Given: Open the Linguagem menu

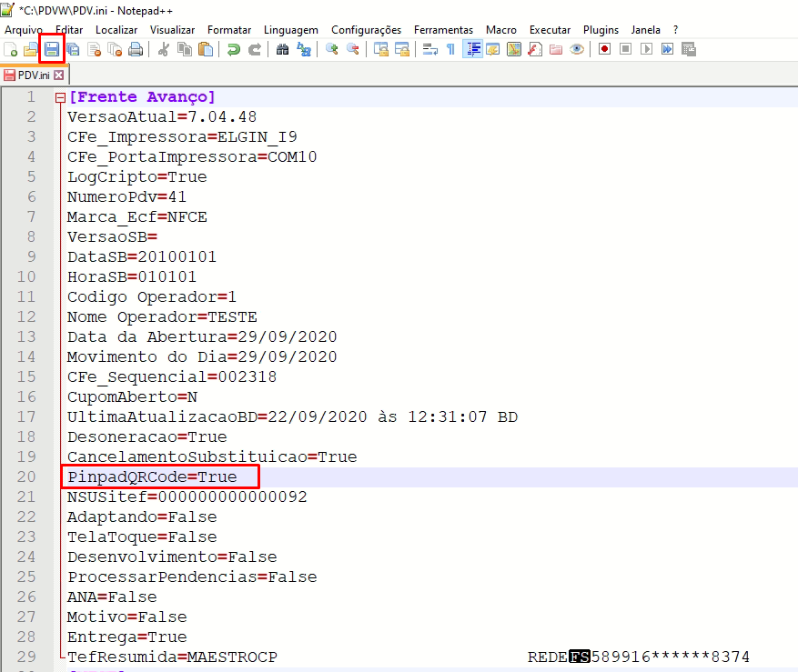Looking at the screenshot, I should (x=291, y=30).
